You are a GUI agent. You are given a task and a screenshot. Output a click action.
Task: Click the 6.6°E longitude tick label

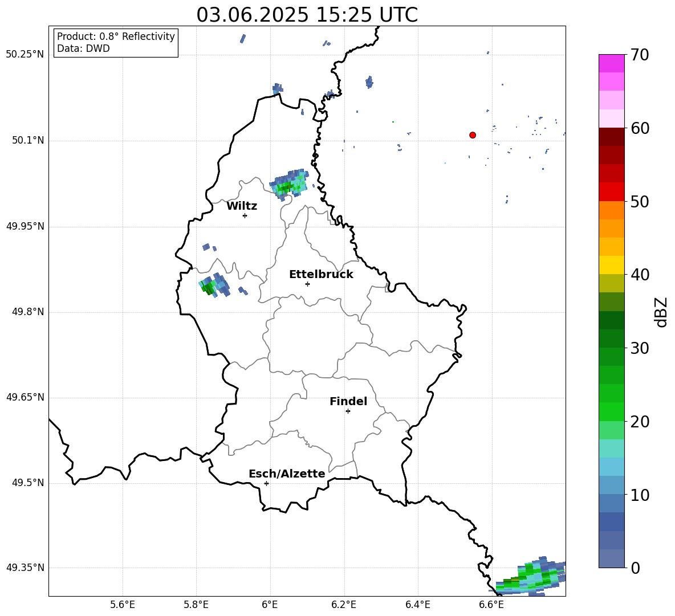[491, 605]
